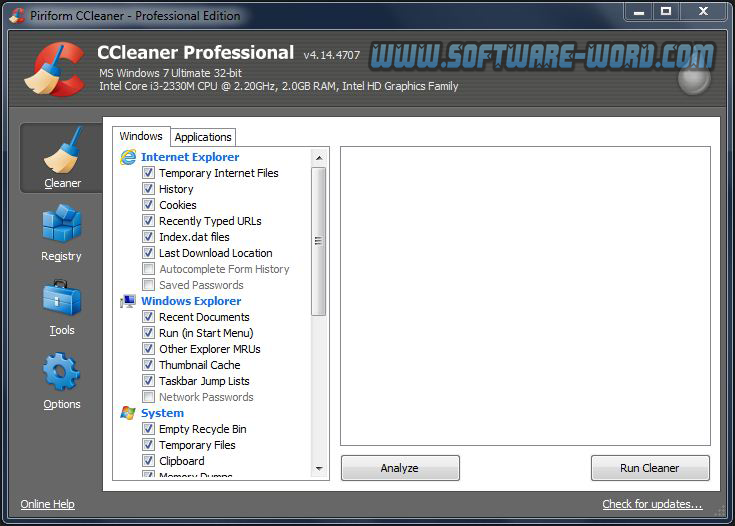This screenshot has height=526, width=735.
Task: Toggle Recent Documents checkbox
Action: tap(148, 316)
